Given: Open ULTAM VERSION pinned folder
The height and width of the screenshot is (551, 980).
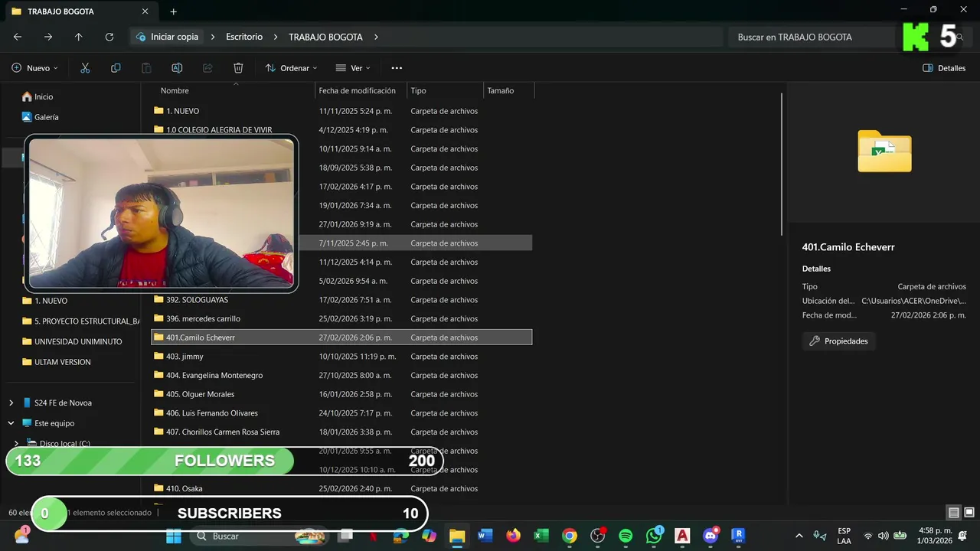Looking at the screenshot, I should pos(56,362).
